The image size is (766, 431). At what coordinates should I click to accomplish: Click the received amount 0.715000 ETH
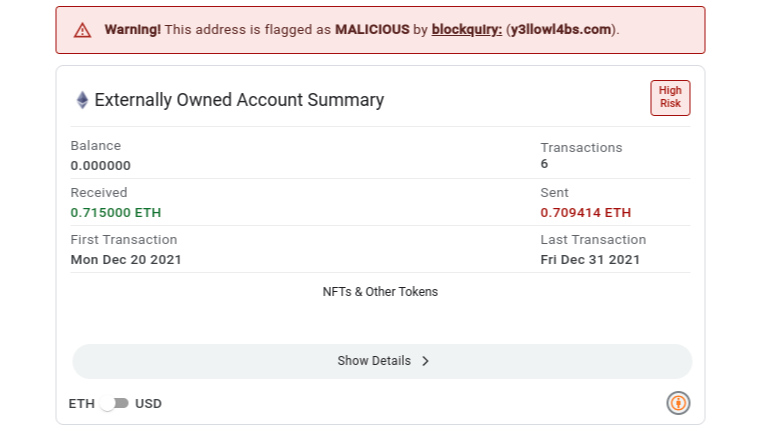pyautogui.click(x=116, y=213)
